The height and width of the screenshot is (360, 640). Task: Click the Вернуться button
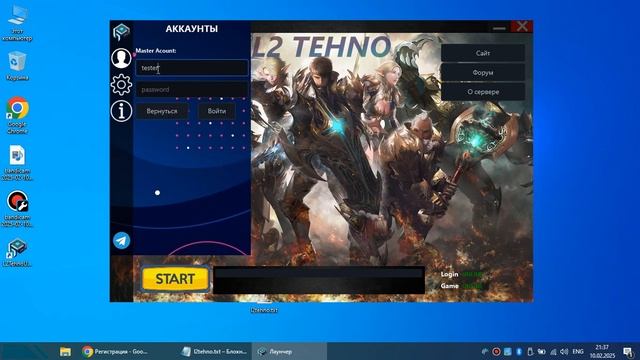point(162,111)
